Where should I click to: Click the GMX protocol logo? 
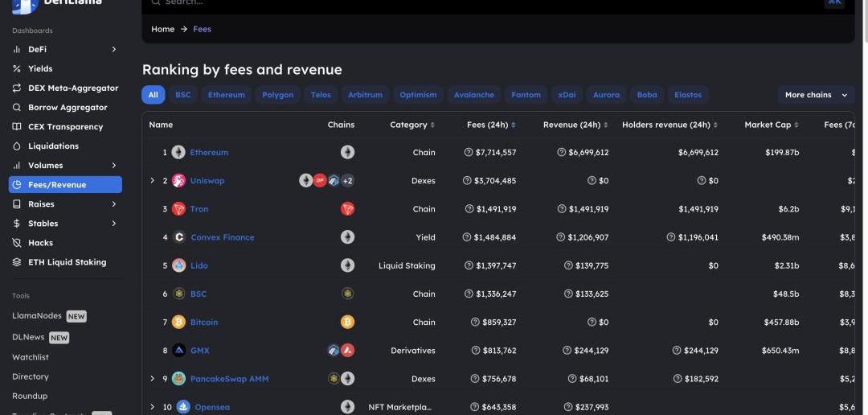point(178,351)
